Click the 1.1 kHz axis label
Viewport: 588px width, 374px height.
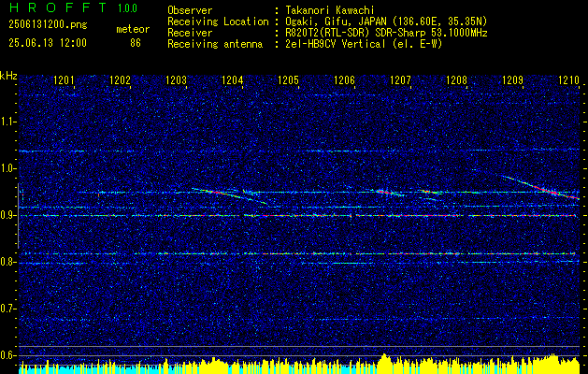point(7,122)
